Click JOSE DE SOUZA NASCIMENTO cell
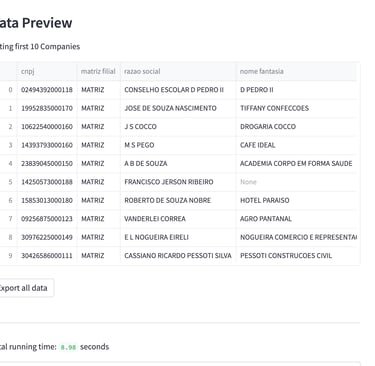Screen dimensions: 375x366 [178, 108]
